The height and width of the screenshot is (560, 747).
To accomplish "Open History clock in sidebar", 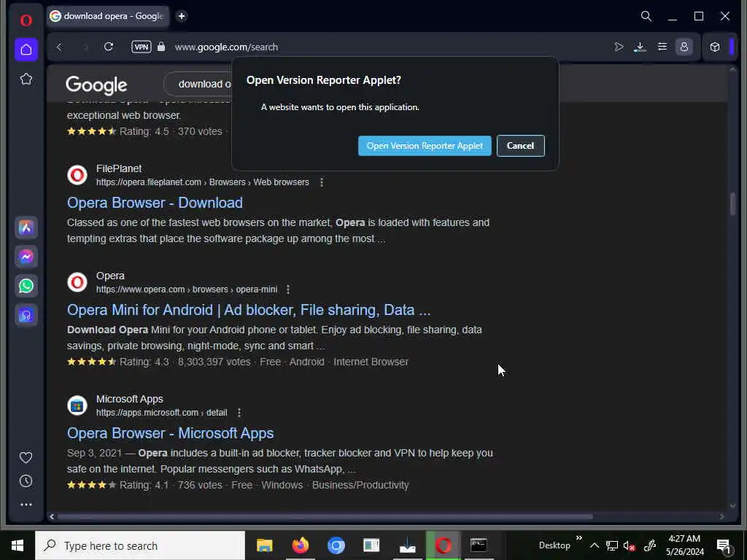I will tap(26, 481).
